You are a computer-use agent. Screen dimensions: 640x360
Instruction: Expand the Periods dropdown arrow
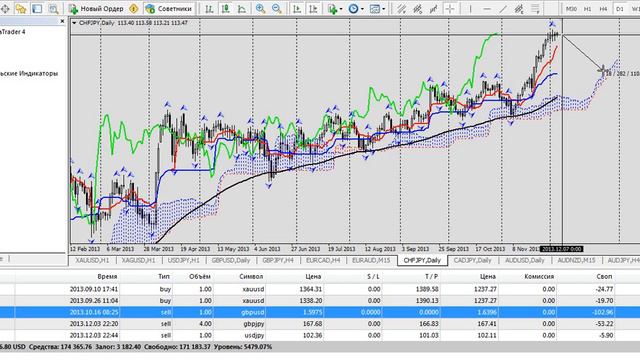[362, 9]
